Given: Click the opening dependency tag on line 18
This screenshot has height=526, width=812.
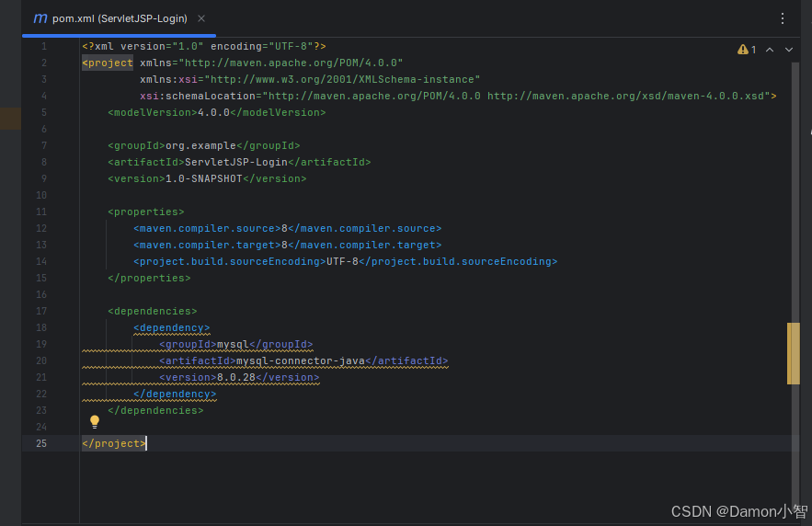Looking at the screenshot, I should (x=171, y=327).
